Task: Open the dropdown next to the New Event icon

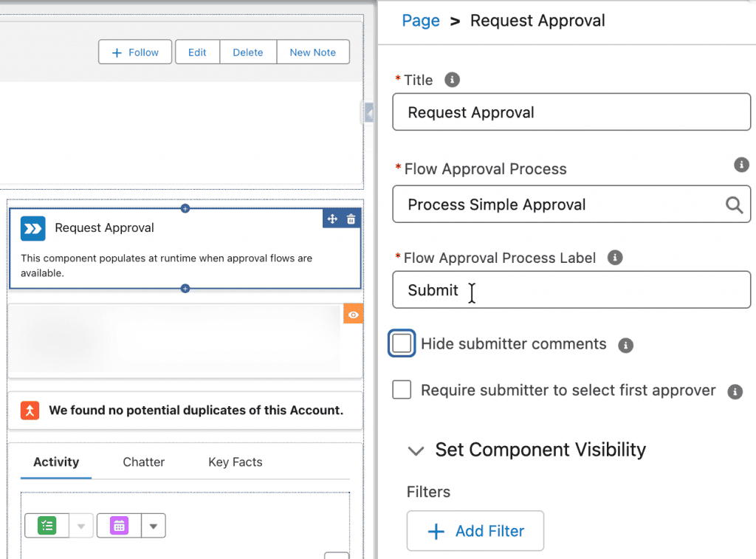Action: 153,525
